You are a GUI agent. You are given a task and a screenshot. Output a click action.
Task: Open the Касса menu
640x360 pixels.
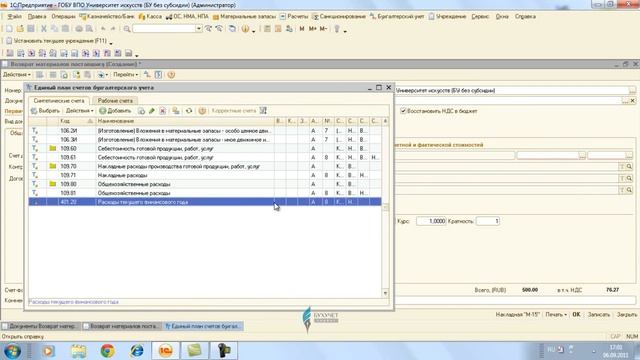tap(150, 16)
